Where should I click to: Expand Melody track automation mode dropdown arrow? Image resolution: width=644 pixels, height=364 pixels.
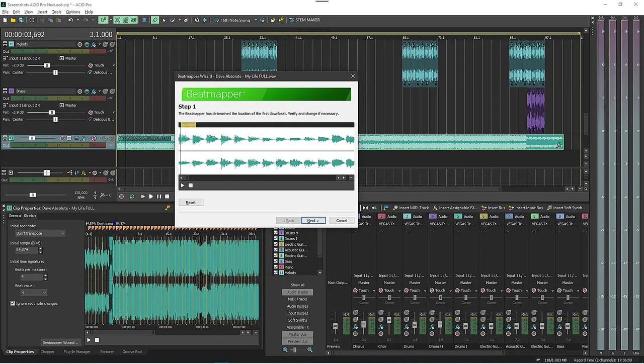click(x=114, y=65)
